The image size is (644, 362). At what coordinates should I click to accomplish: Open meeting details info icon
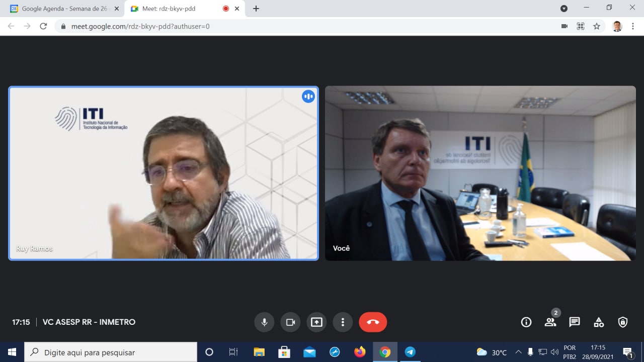[x=526, y=322]
